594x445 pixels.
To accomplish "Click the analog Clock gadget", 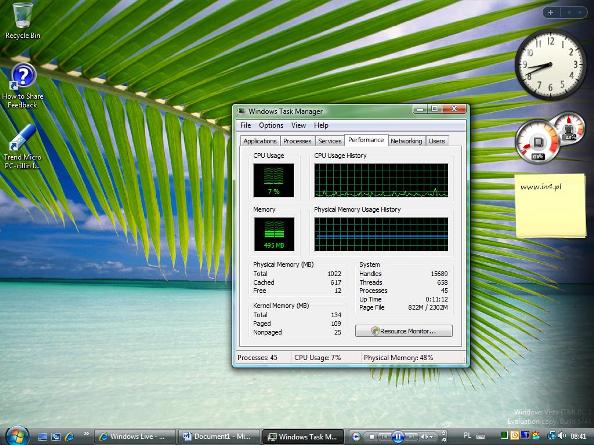I will point(550,65).
